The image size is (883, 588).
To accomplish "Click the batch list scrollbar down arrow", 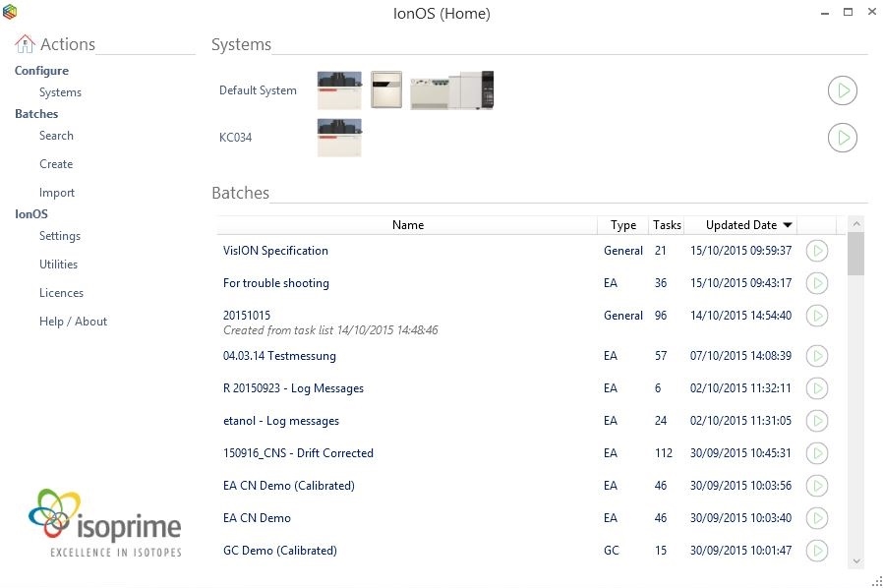I will pos(855,560).
